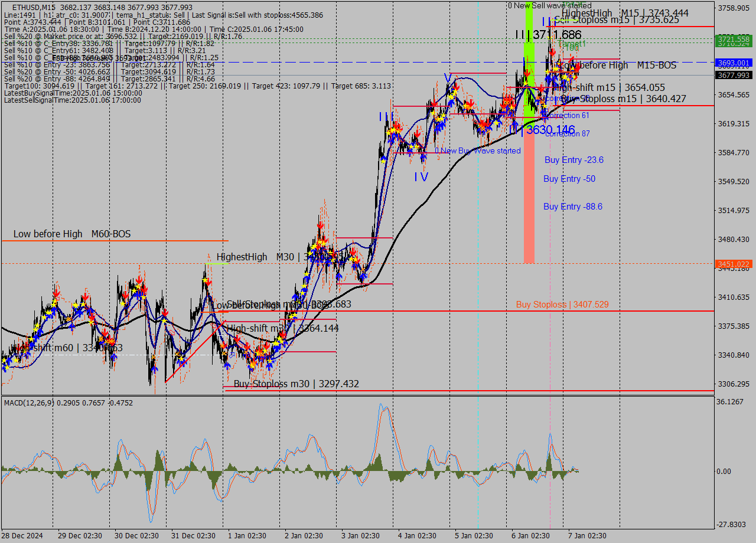Click the 'LatestBuySignalTime:2025.01.06 15:00:00' line

click(x=73, y=93)
